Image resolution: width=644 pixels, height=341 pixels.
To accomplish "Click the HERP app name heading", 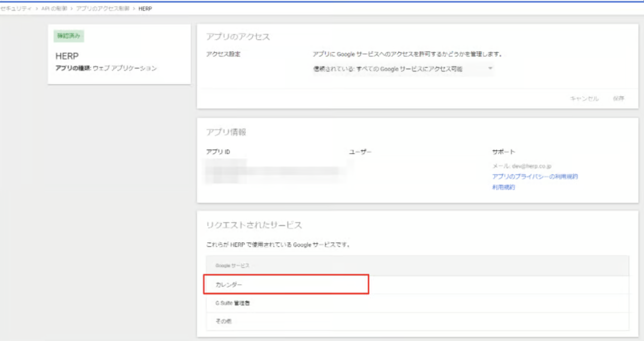I will [67, 56].
